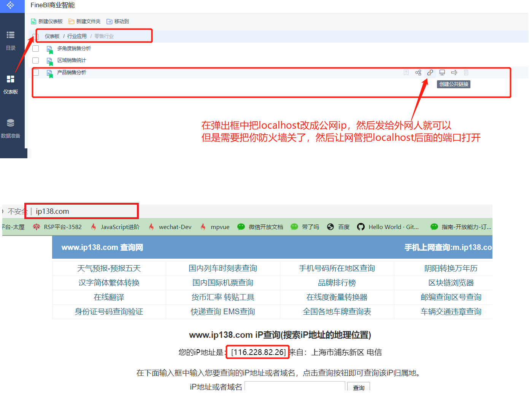This screenshot has height=420, width=532.
Task: Click the 手机号码所在地区查询 link
Action: [337, 268]
